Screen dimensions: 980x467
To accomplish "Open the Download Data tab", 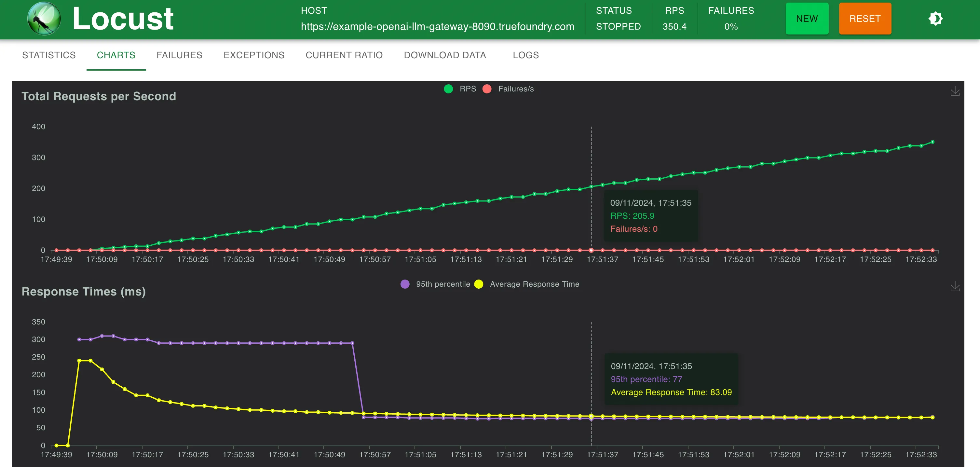I will pyautogui.click(x=445, y=55).
